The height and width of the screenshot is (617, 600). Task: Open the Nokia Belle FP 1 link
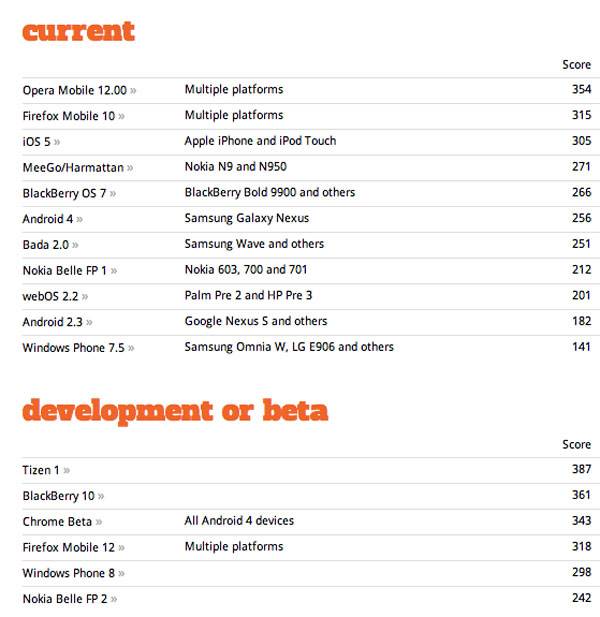70,271
